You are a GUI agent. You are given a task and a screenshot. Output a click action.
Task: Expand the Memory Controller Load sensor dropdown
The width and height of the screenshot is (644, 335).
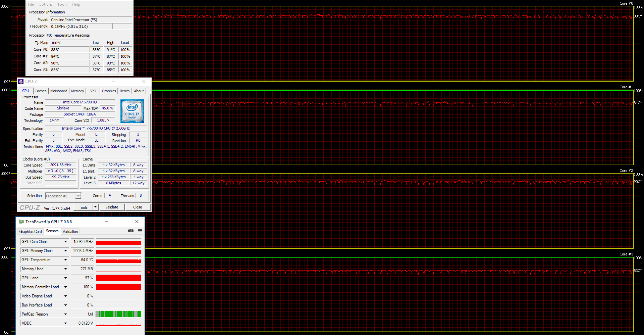(65, 287)
